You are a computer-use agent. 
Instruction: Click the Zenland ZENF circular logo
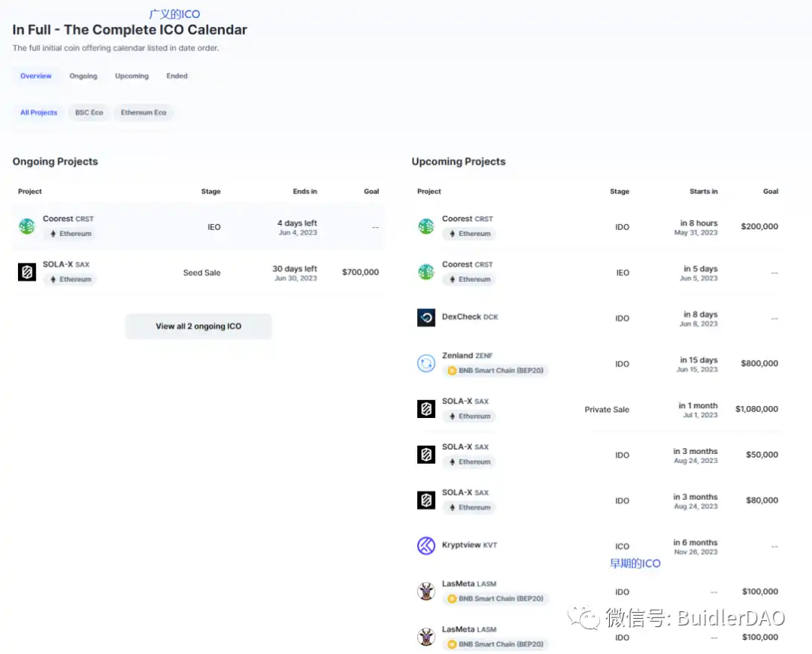click(426, 363)
